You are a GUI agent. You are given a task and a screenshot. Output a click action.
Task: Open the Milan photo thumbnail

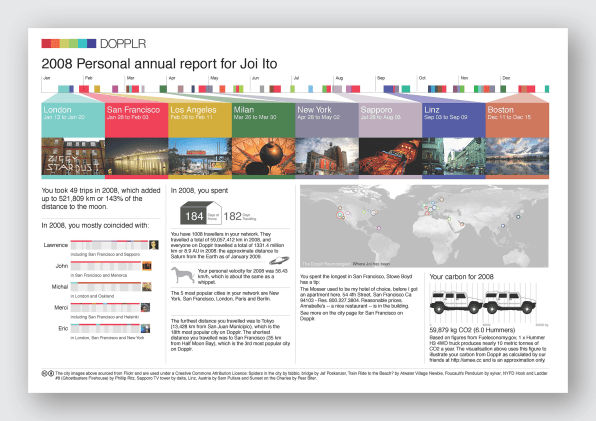pyautogui.click(x=263, y=156)
